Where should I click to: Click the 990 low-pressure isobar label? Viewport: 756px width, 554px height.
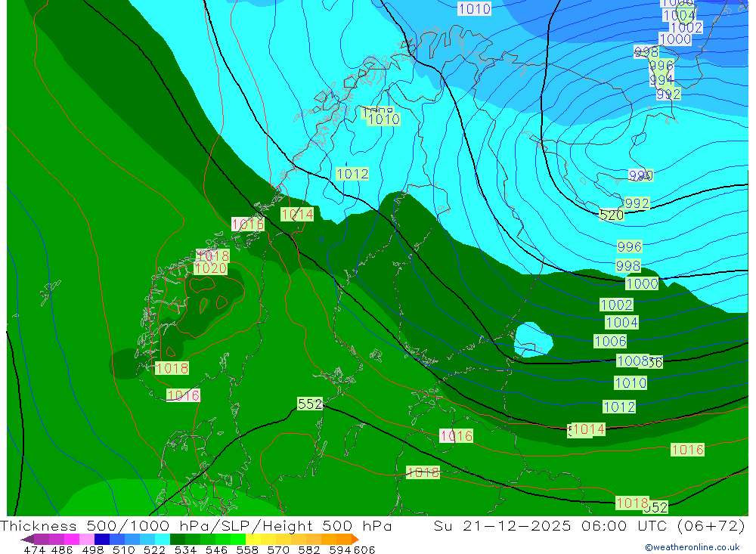(x=641, y=175)
